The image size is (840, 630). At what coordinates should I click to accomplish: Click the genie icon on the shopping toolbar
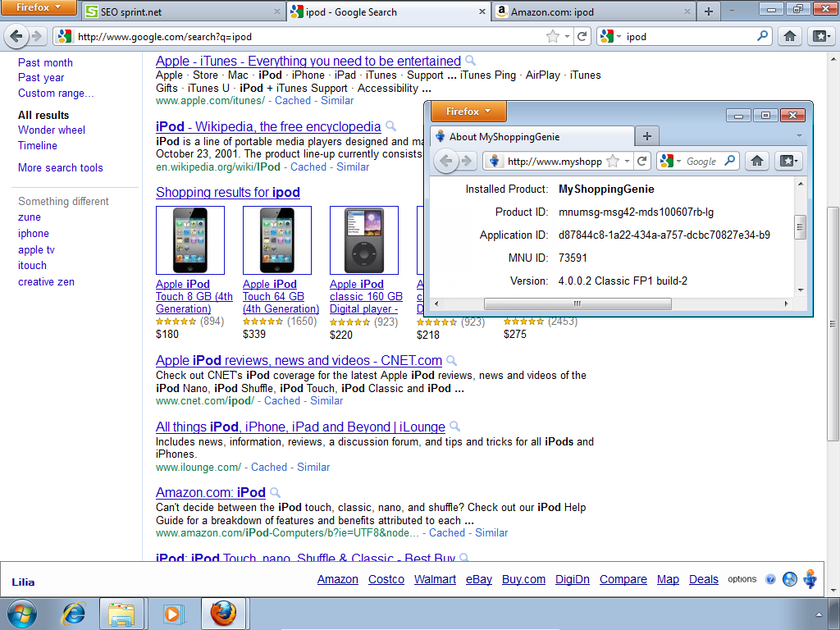[810, 578]
